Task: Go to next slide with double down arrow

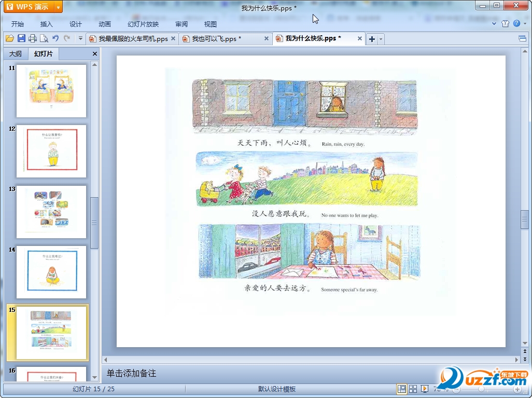Action: click(x=525, y=359)
